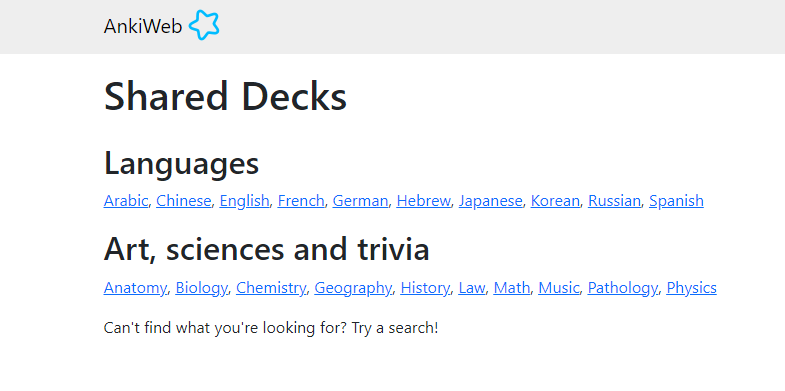Viewport: 785px width, 391px height.
Task: View Geography shared decks
Action: click(353, 288)
